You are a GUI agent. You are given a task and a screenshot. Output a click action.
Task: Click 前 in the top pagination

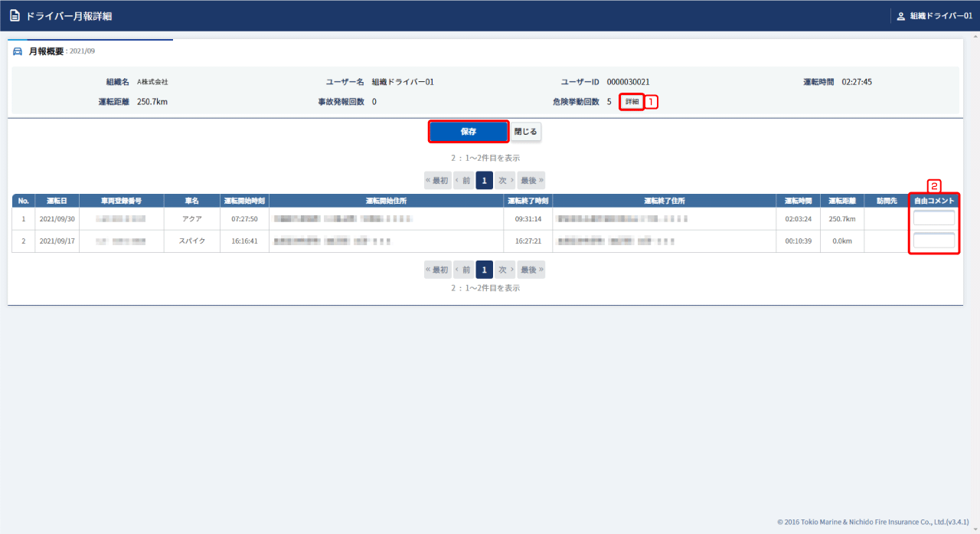coord(462,181)
